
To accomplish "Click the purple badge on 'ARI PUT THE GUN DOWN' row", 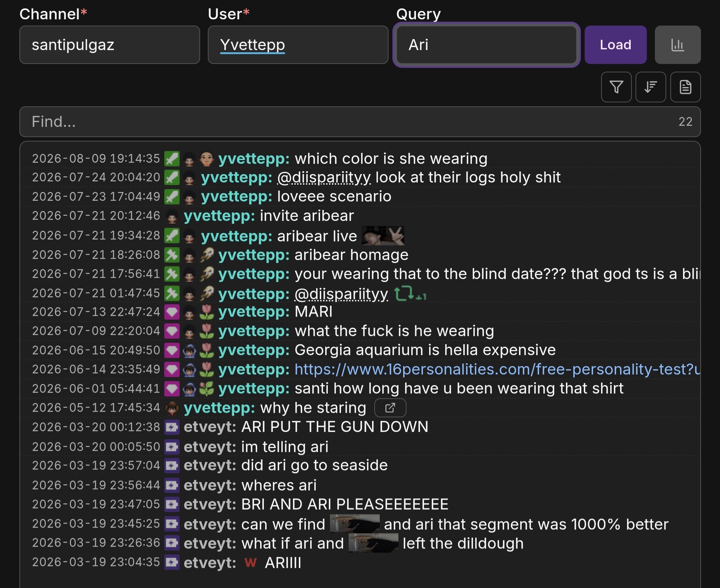I will 172,427.
